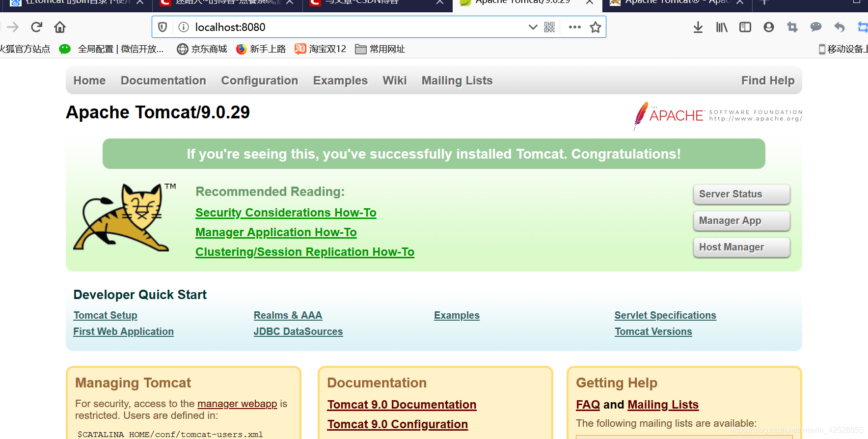
Task: Open the WeChat config bookmark
Action: tap(111, 49)
